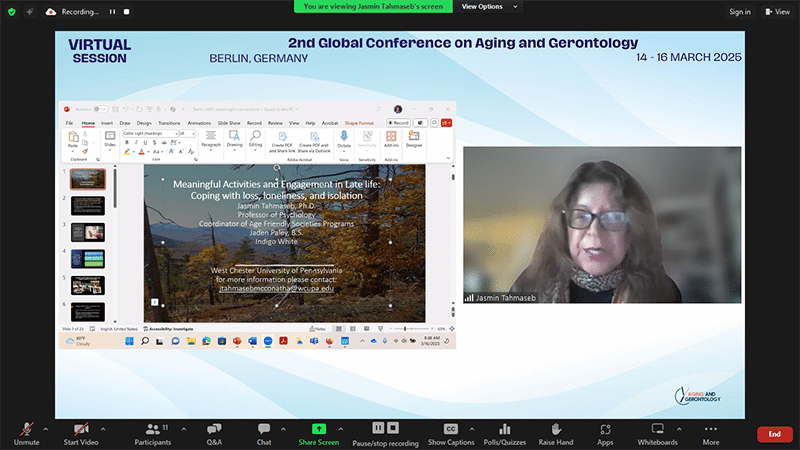Click the Unmute microphone icon
The height and width of the screenshot is (450, 800).
tap(26, 428)
